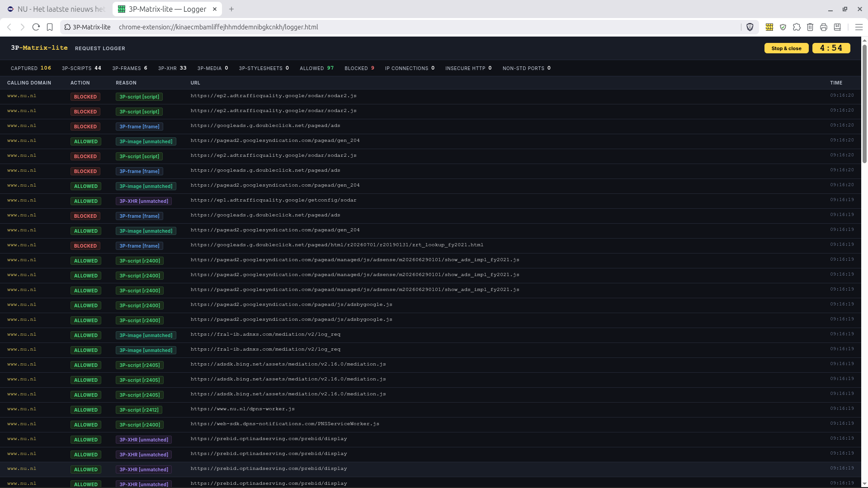Open a new tab with plus button
This screenshot has height=488, width=868.
point(231,9)
